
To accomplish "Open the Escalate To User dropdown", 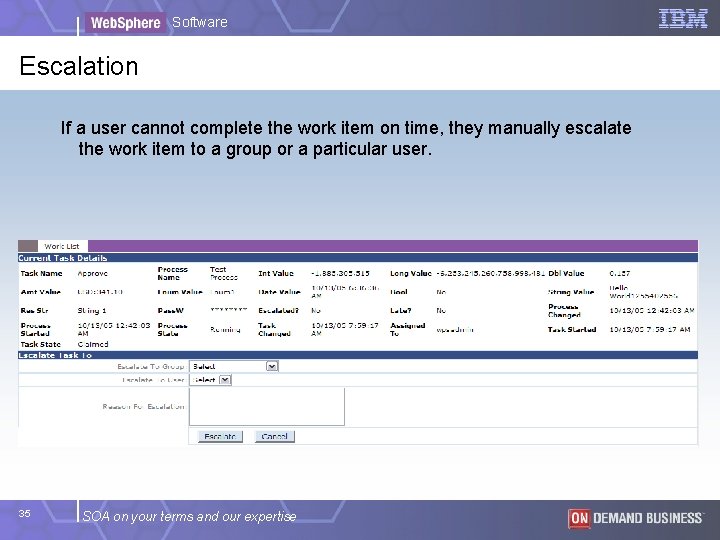I will pyautogui.click(x=210, y=380).
